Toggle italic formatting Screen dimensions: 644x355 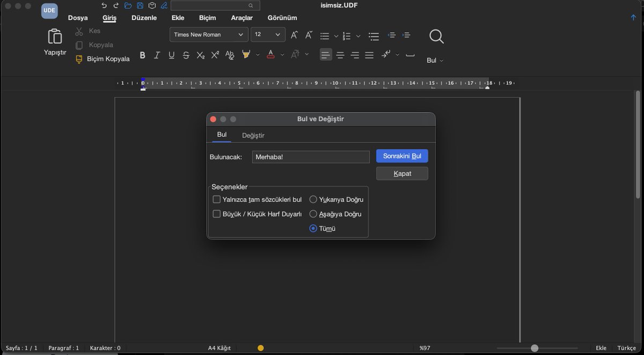[157, 55]
